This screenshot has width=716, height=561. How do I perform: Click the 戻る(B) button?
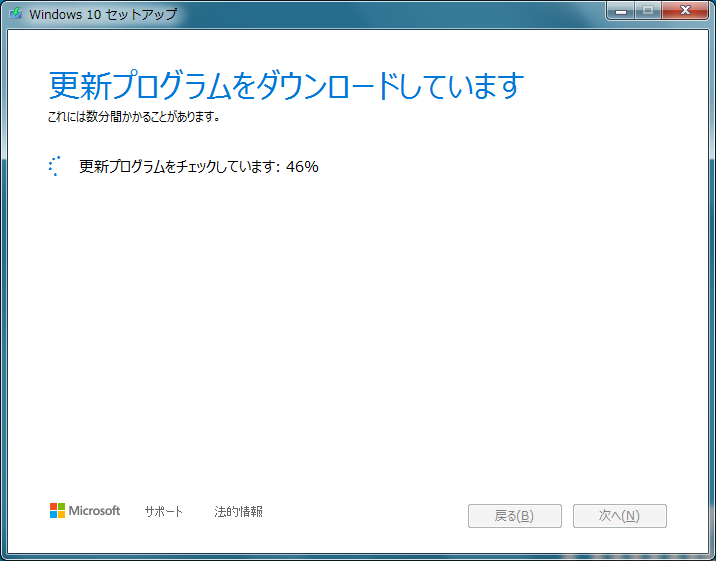[515, 516]
